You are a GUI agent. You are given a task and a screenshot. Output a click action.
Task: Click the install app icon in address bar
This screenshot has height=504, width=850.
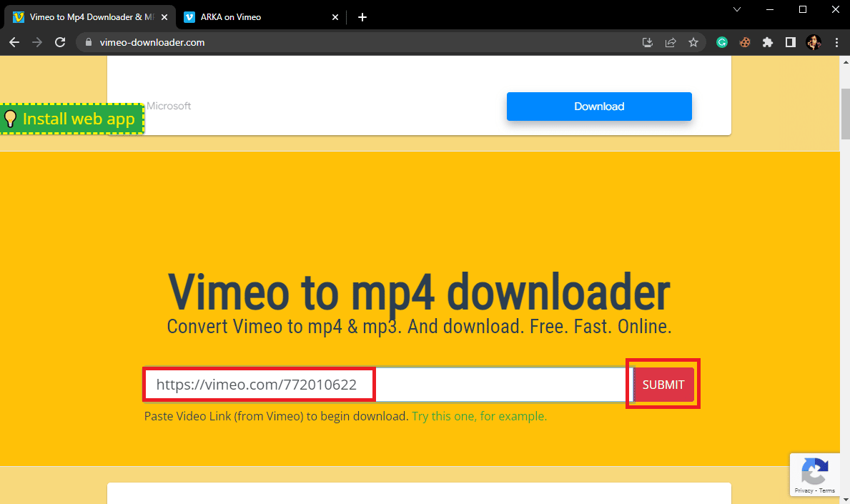tap(647, 42)
